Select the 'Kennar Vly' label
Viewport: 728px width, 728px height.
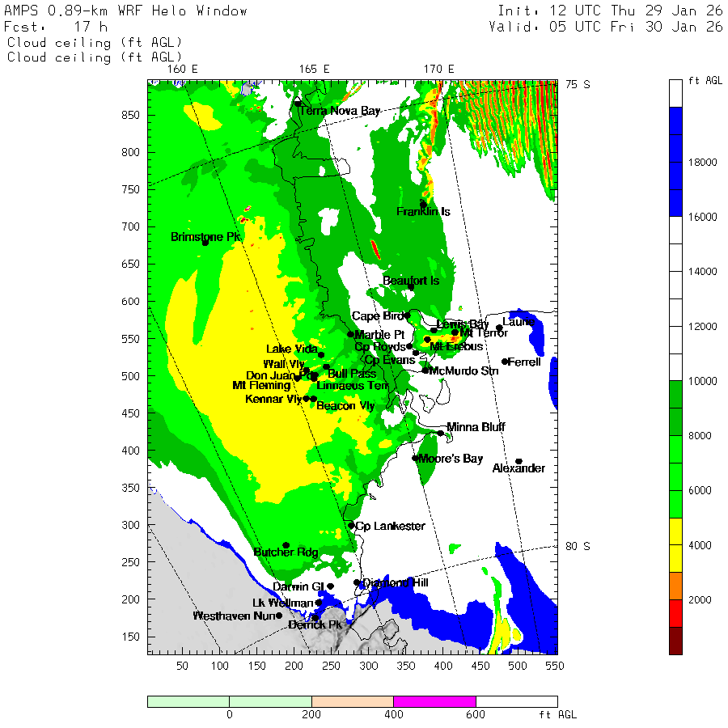coord(273,398)
